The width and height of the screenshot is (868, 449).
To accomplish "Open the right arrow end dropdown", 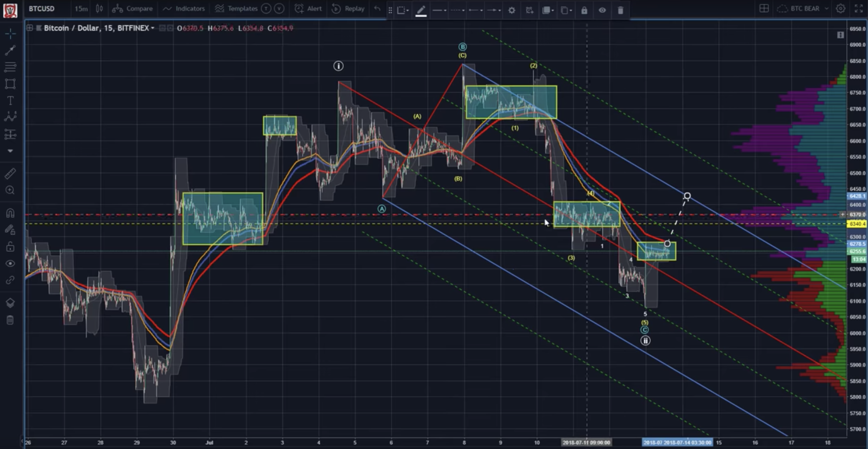I will point(494,10).
